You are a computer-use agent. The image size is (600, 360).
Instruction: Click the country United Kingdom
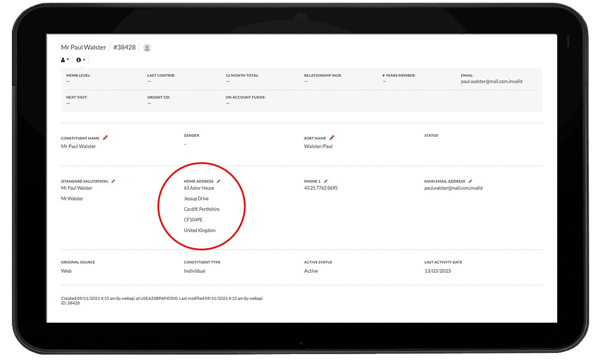coord(200,231)
